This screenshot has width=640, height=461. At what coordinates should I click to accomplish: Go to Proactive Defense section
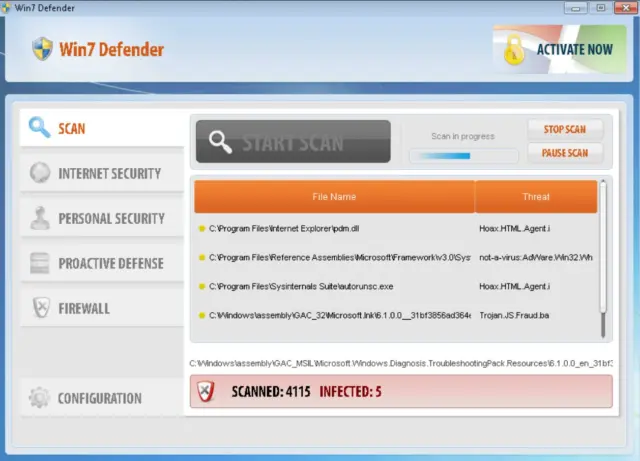102,263
